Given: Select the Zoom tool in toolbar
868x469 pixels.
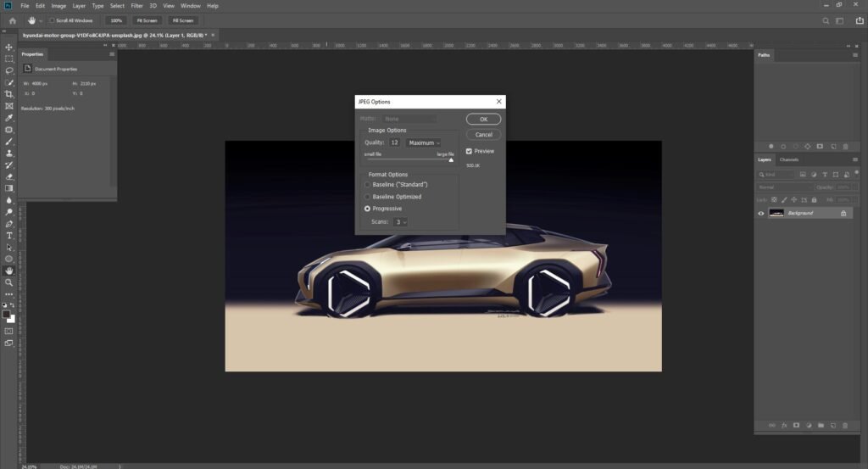Looking at the screenshot, I should 8,283.
